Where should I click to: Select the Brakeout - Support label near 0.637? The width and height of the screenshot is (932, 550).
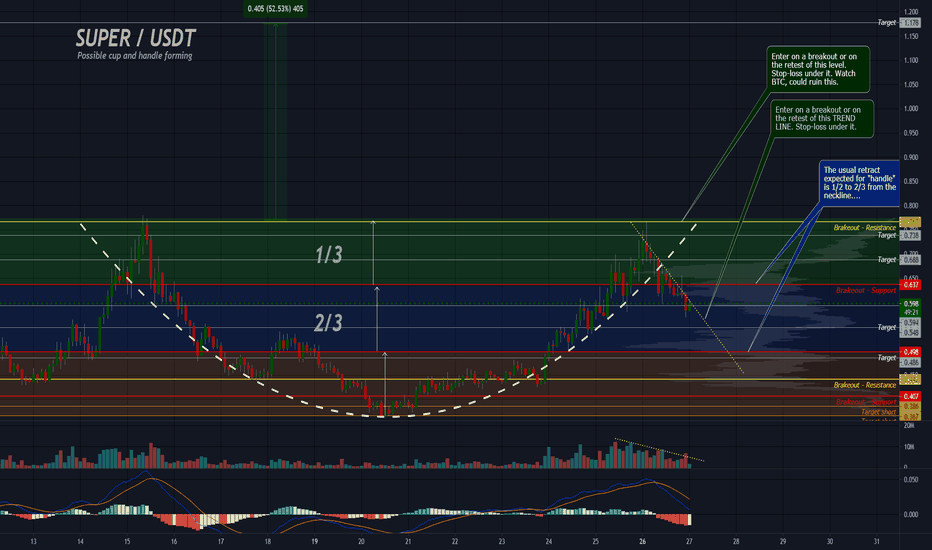tap(865, 290)
